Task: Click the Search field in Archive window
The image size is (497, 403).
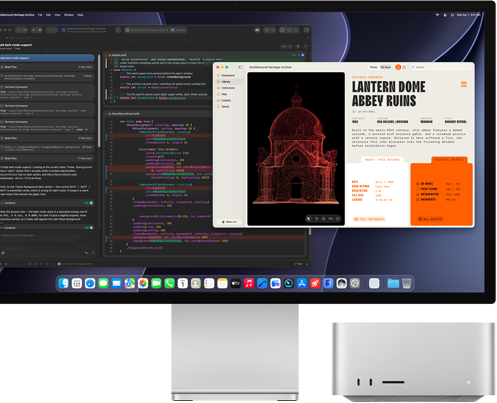Action: point(440,67)
